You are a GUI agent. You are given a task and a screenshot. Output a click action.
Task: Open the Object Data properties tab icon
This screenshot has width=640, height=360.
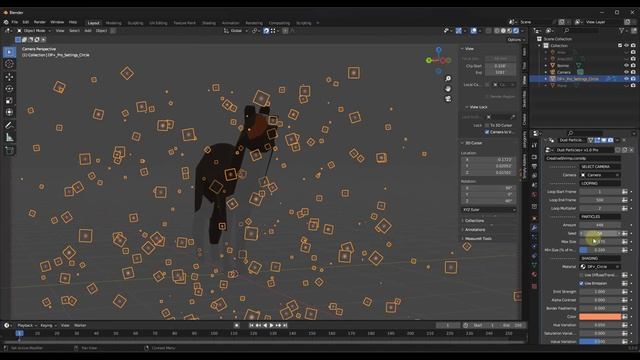(x=534, y=265)
